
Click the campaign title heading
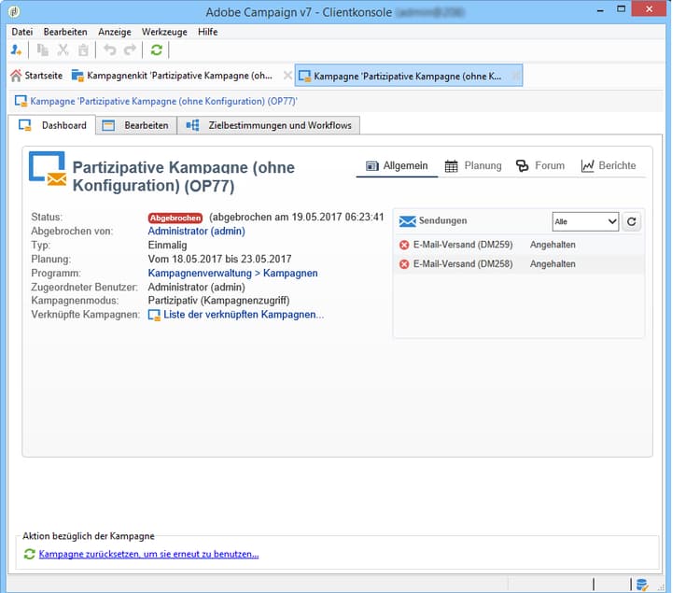click(184, 176)
